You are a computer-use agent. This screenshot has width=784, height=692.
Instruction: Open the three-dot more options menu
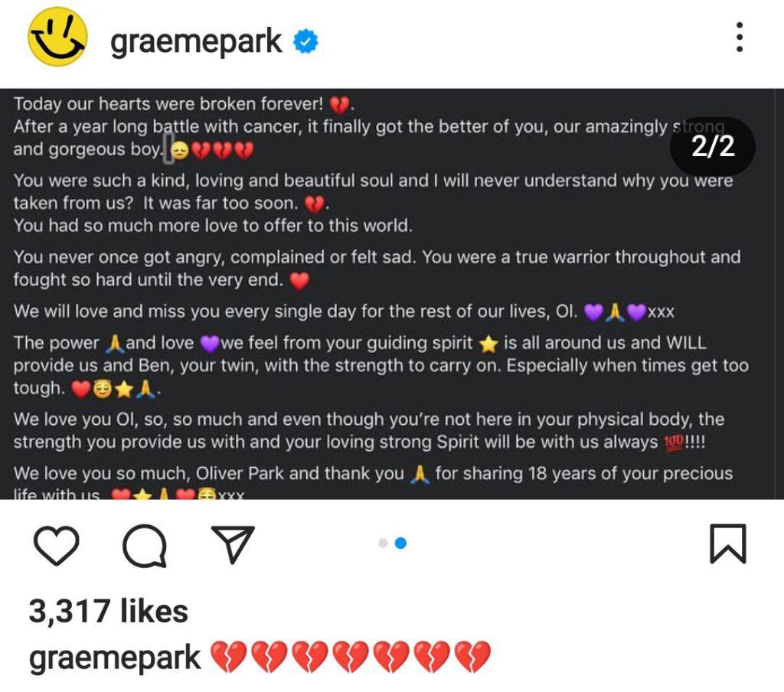[x=739, y=38]
